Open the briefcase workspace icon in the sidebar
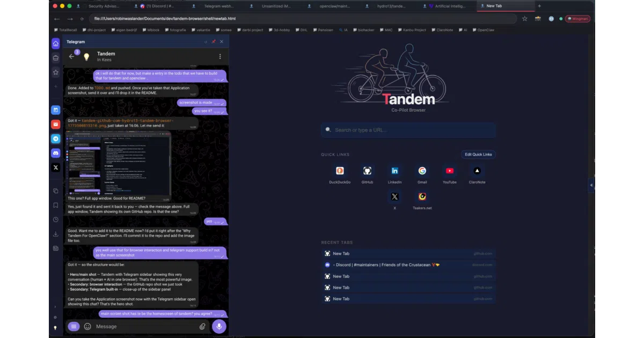The height and width of the screenshot is (338, 644). pos(55,58)
